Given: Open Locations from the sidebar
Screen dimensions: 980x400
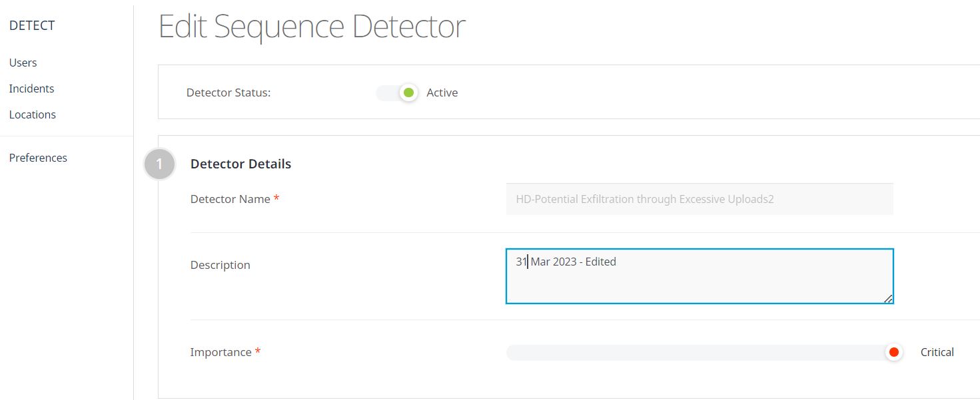Looking at the screenshot, I should point(33,114).
